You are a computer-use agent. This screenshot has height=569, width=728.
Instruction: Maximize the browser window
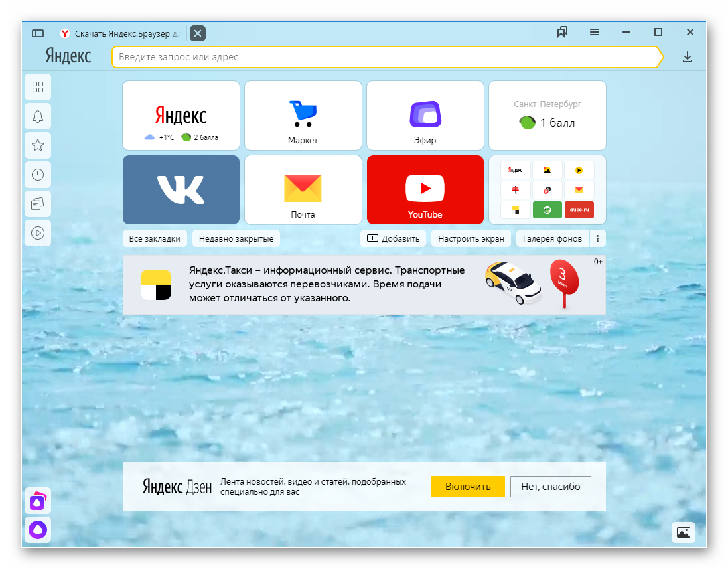point(658,32)
